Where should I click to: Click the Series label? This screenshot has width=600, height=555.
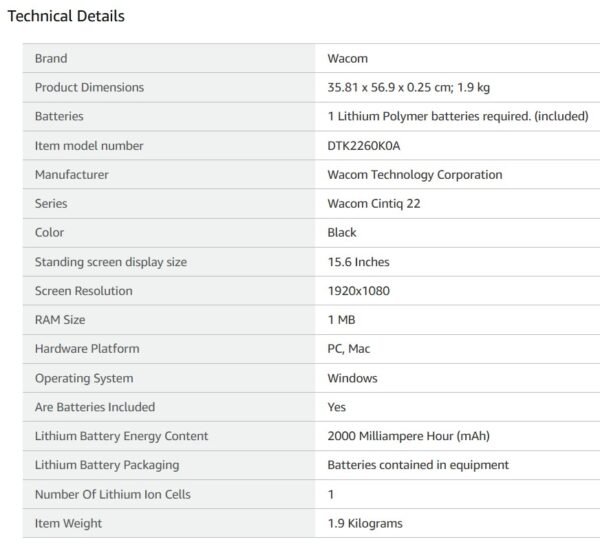pyautogui.click(x=51, y=203)
